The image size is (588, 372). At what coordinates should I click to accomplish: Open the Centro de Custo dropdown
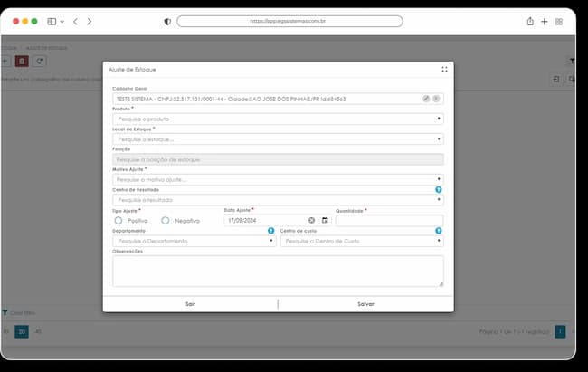pos(362,241)
